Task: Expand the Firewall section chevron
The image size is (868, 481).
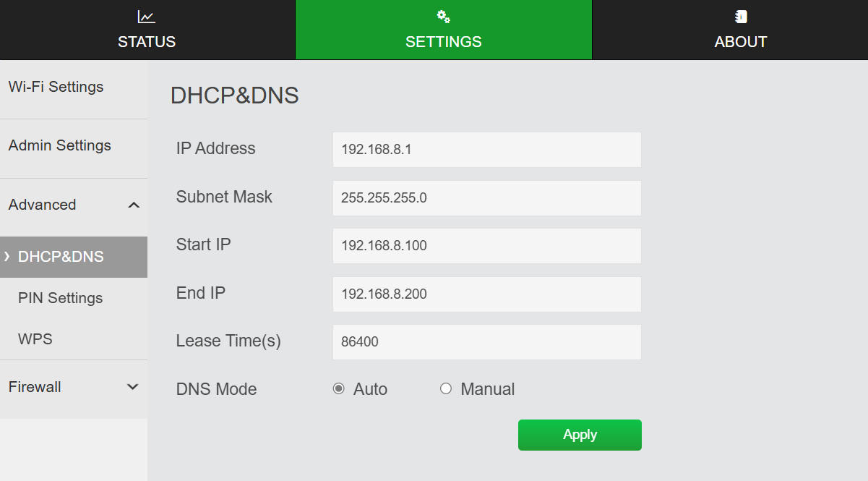Action: (133, 387)
